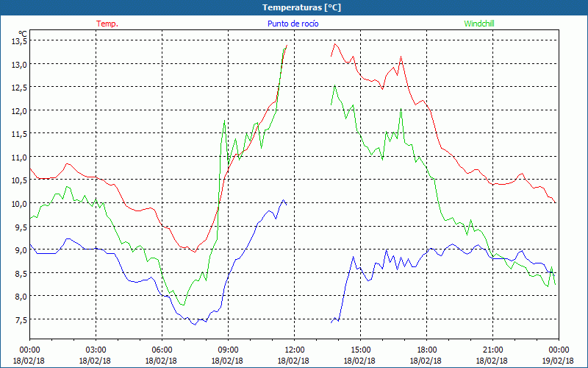This screenshot has height=368, width=588.
Task: Click the 10,5 y-axis value
Action: [19, 180]
